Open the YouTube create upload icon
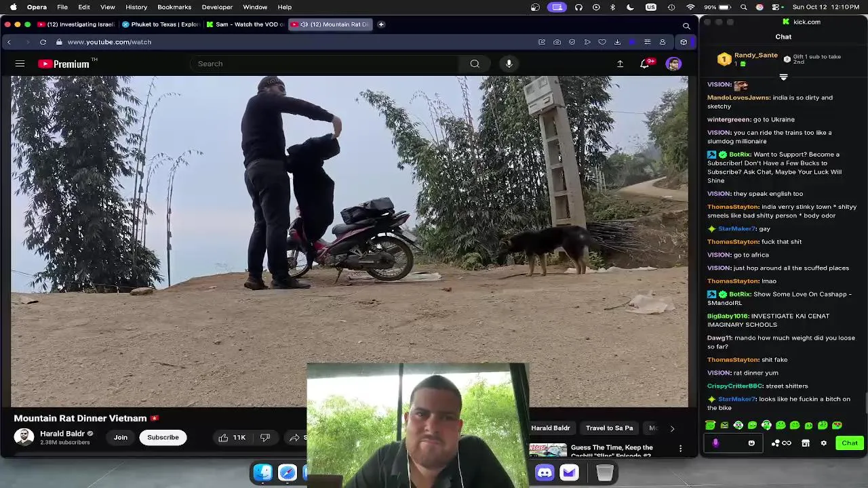Image resolution: width=868 pixels, height=488 pixels. (x=620, y=64)
